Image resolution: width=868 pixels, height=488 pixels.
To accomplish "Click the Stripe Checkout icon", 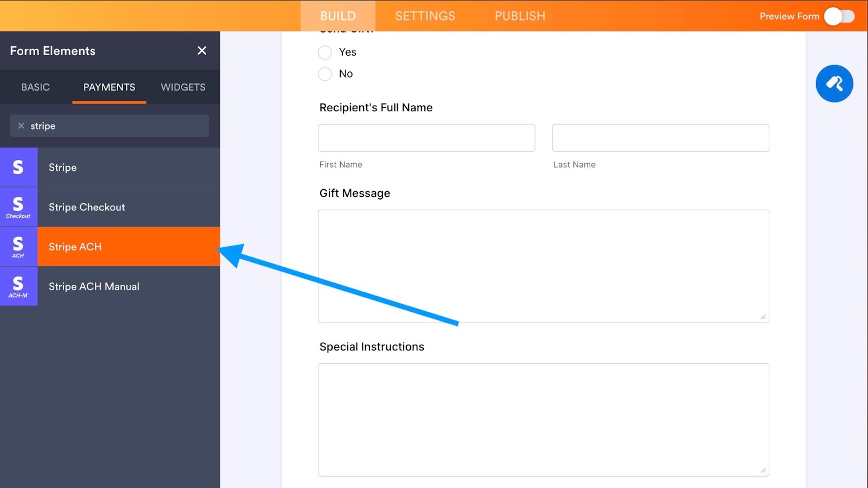I will click(x=18, y=207).
